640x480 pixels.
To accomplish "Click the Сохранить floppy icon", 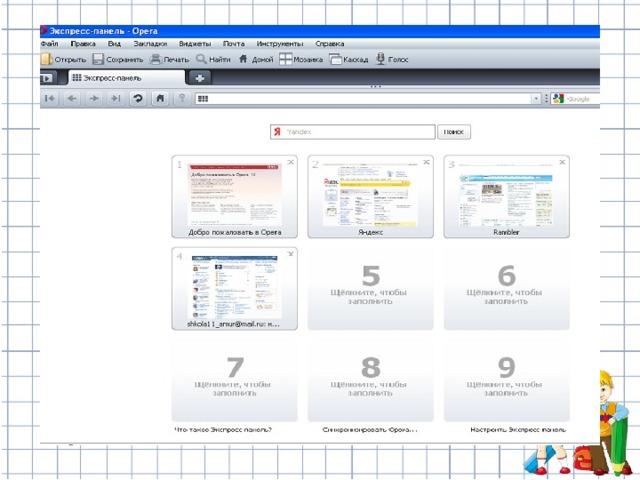I will pos(98,59).
